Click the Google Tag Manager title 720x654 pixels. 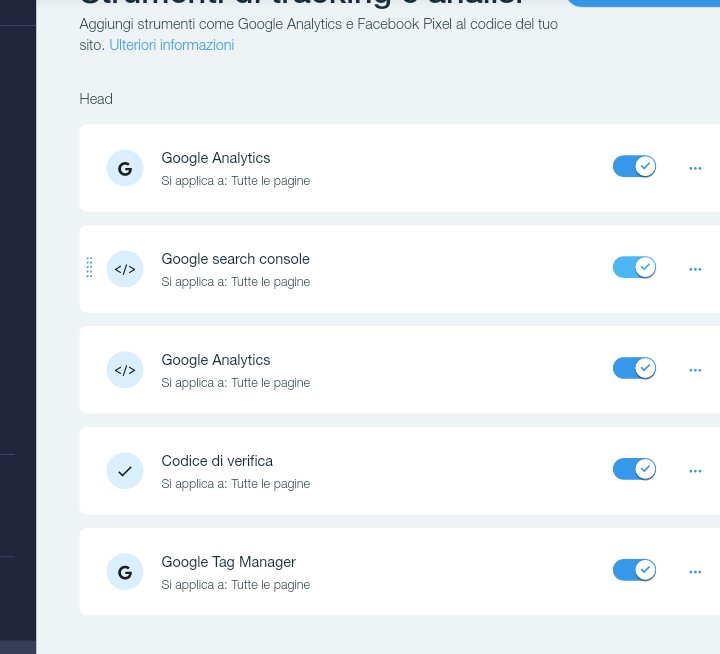(228, 562)
